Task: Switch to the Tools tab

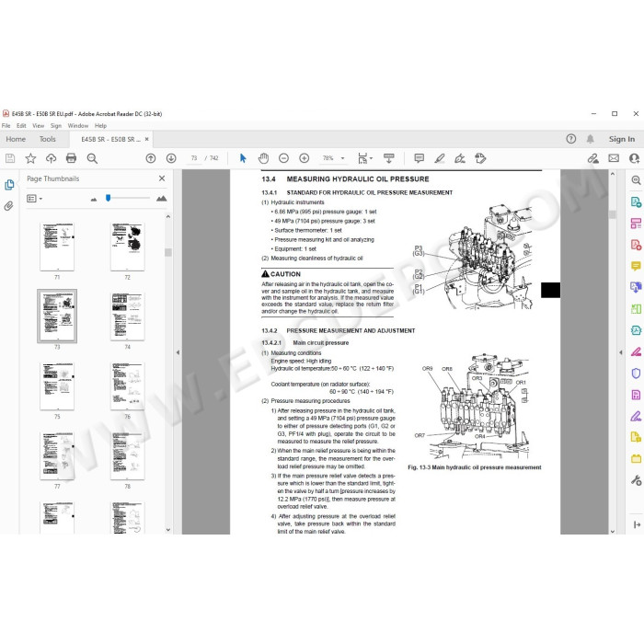Action: (x=47, y=139)
